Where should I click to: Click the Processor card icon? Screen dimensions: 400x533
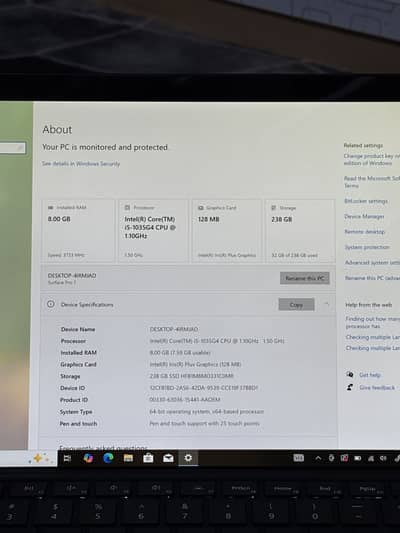pos(127,207)
